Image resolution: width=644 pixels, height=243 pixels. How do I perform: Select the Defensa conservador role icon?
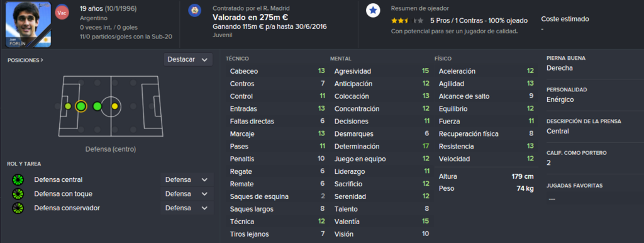click(18, 208)
